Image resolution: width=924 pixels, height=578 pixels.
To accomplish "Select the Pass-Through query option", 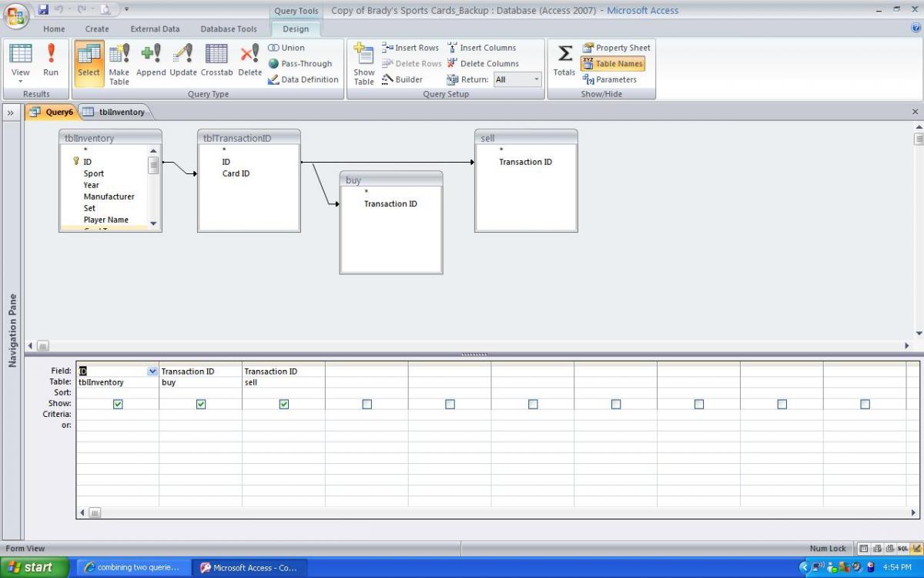I will 300,64.
